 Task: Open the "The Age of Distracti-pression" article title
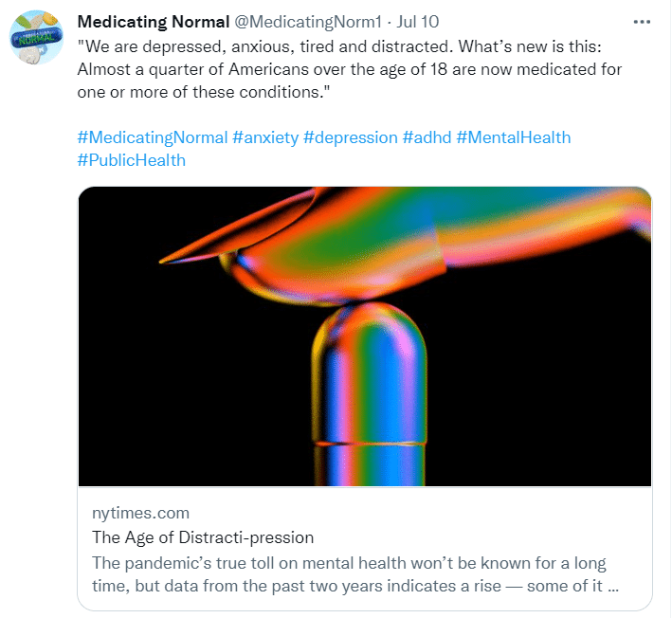pyautogui.click(x=202, y=537)
